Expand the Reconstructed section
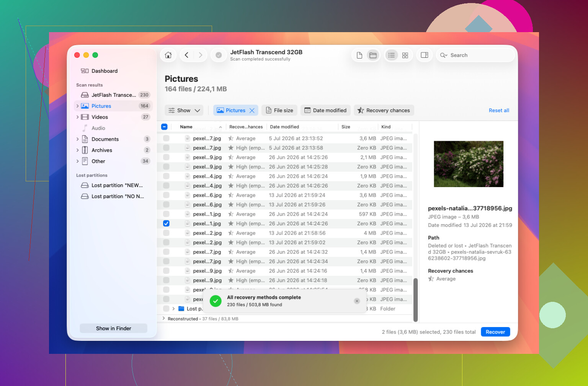Image resolution: width=588 pixels, height=386 pixels. [164, 318]
